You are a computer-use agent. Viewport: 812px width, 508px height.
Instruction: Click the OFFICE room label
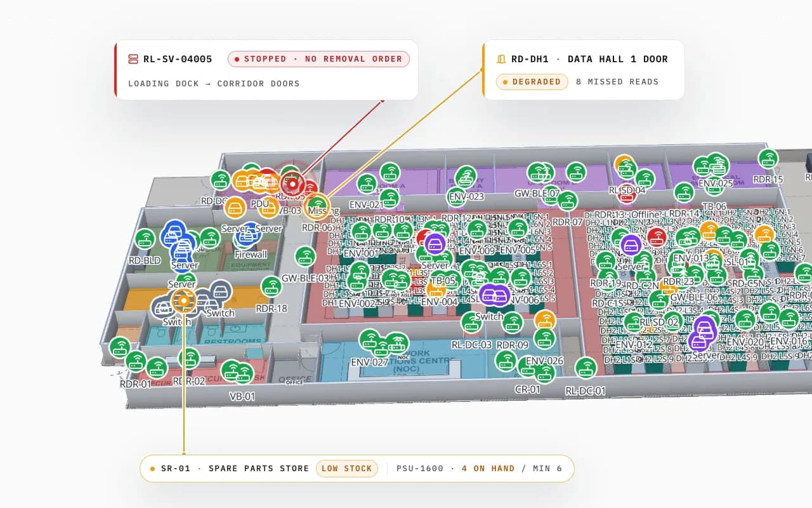(294, 381)
